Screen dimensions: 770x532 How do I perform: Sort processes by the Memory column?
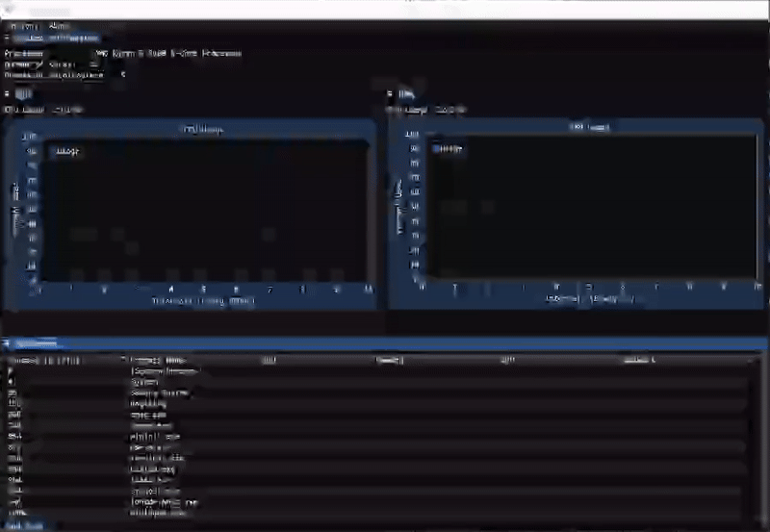point(389,361)
